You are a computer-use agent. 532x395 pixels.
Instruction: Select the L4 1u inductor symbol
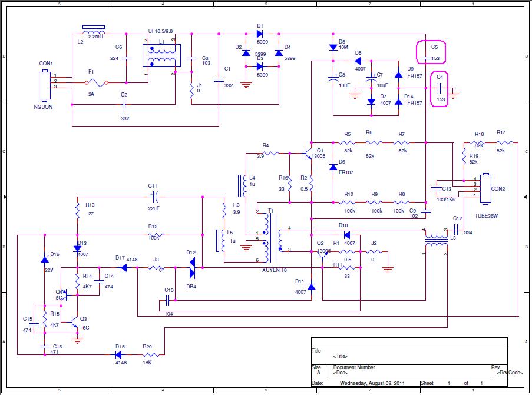243,186
